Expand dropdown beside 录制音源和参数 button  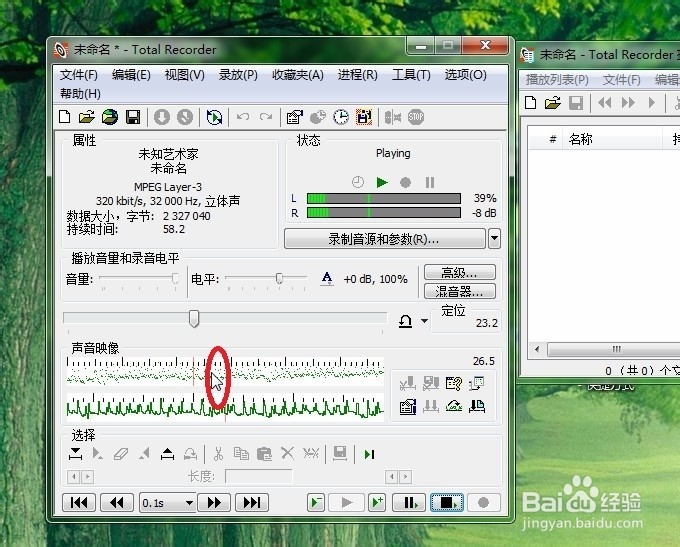[x=494, y=239]
